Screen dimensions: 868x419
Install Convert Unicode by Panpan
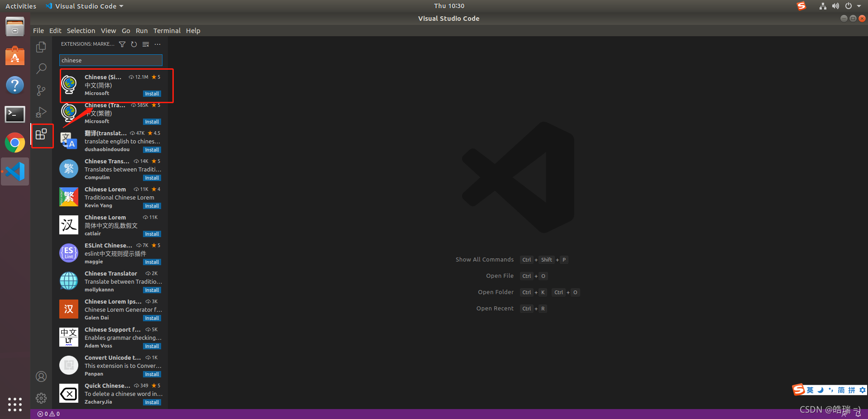pyautogui.click(x=152, y=374)
